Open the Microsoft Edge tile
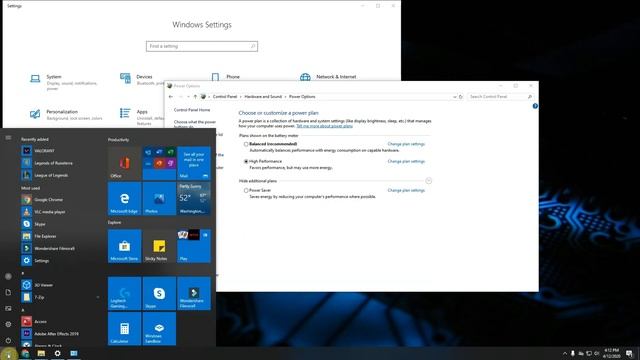Screen dimensions: 640x360 point(124,198)
